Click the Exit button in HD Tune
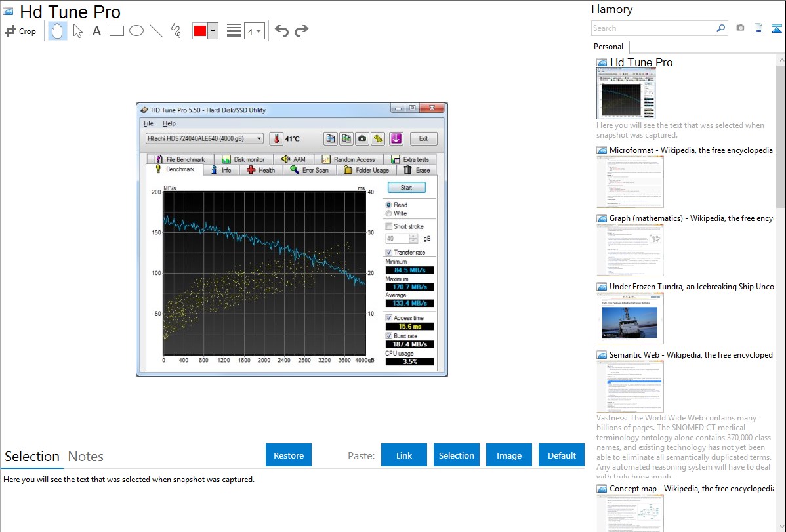 point(424,139)
